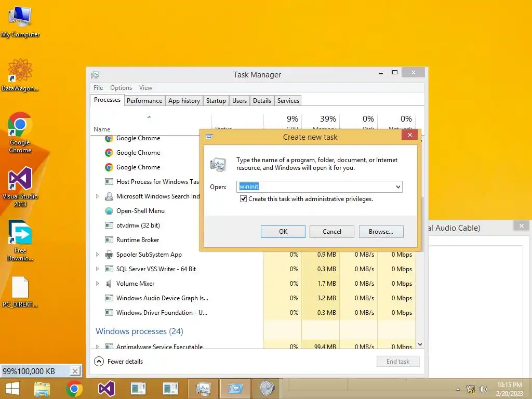Image resolution: width=532 pixels, height=399 pixels.
Task: Select the Open-Shell Menu process icon
Action: [109, 211]
